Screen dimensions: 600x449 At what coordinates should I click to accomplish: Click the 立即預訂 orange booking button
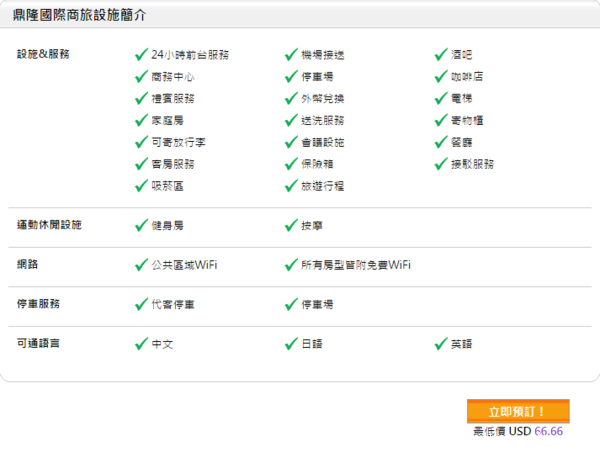pyautogui.click(x=518, y=411)
